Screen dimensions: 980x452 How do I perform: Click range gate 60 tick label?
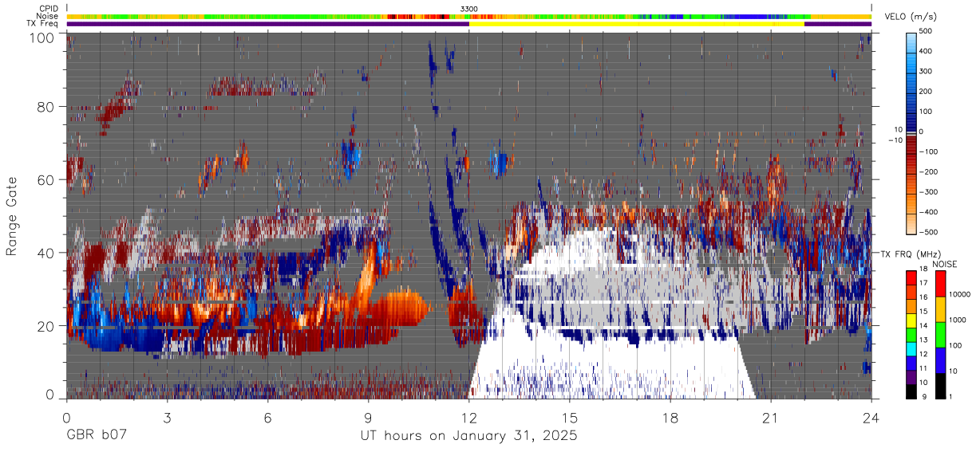click(46, 180)
